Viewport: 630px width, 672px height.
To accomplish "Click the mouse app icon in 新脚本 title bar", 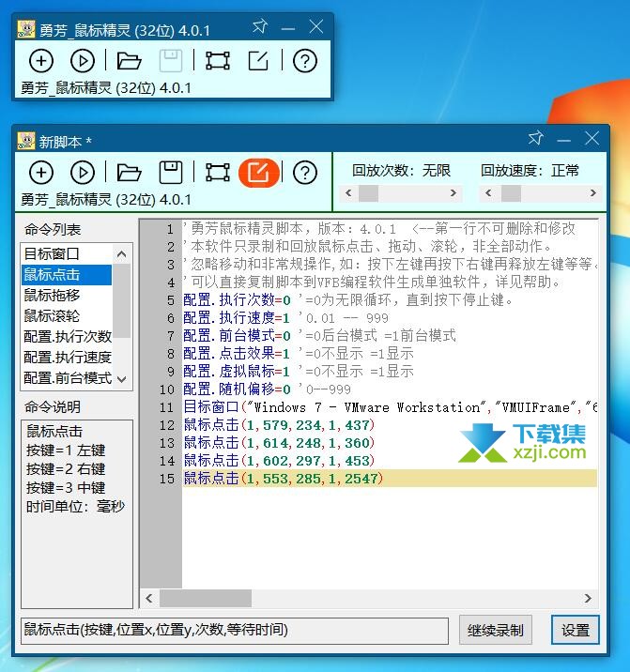I will [x=25, y=141].
